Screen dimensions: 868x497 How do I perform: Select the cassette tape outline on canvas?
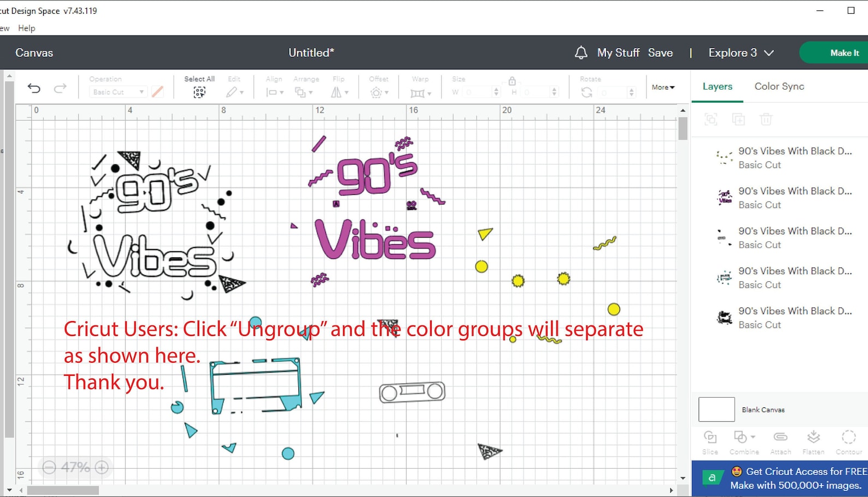click(412, 392)
